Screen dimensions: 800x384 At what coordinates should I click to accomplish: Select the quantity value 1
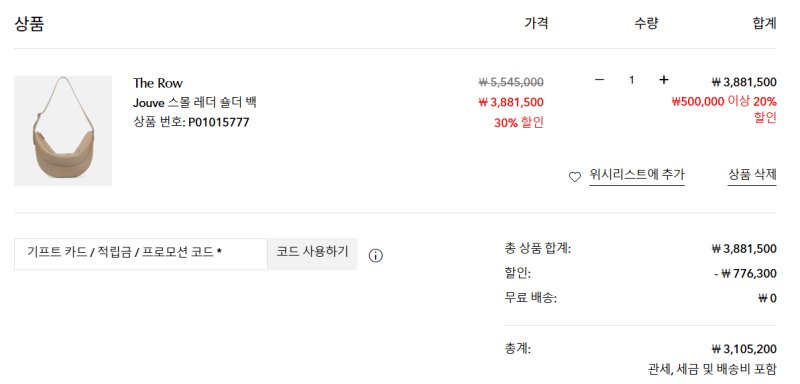[x=632, y=80]
